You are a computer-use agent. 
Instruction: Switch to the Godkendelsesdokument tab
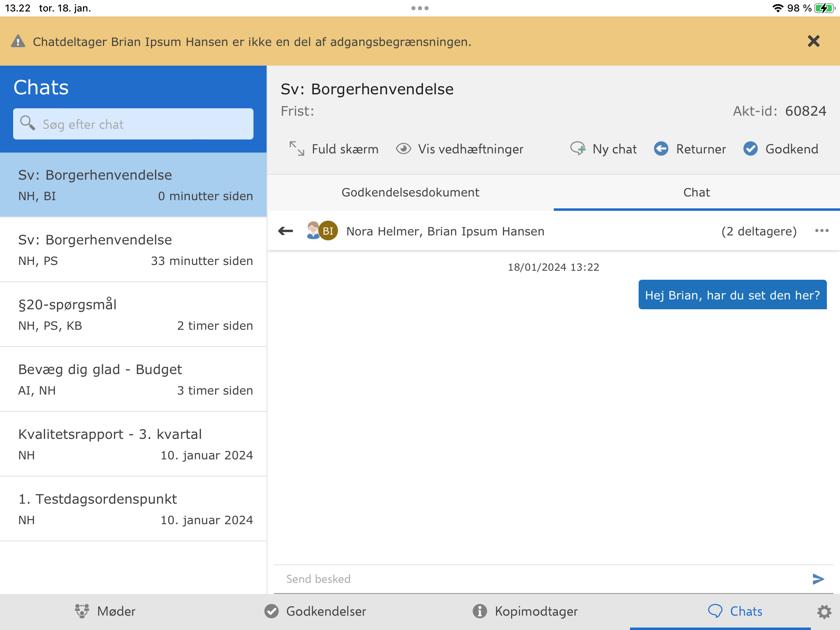pos(410,192)
